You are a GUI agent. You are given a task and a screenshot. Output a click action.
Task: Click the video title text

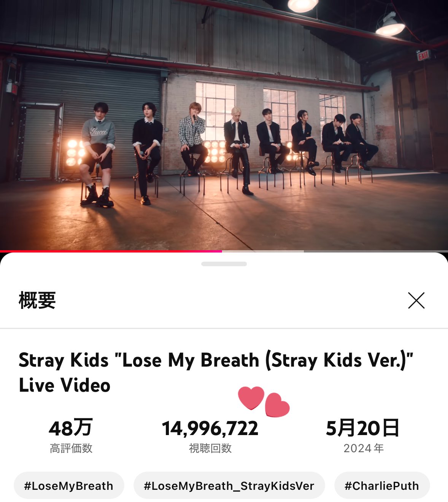coord(216,372)
